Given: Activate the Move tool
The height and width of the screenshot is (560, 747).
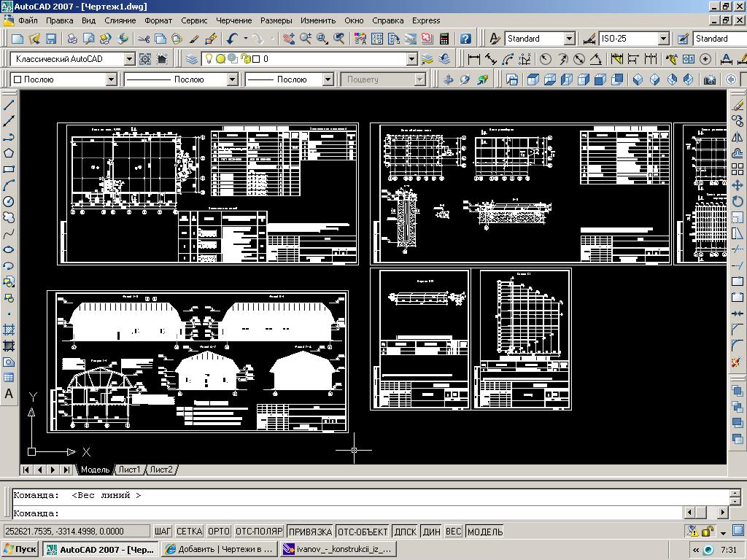Looking at the screenshot, I should pyautogui.click(x=738, y=185).
